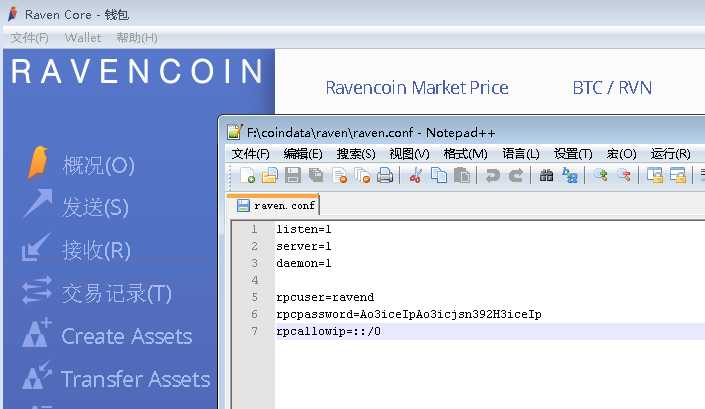Click the Close All documents icon in Notepad++
The image size is (705, 409).
click(x=362, y=175)
